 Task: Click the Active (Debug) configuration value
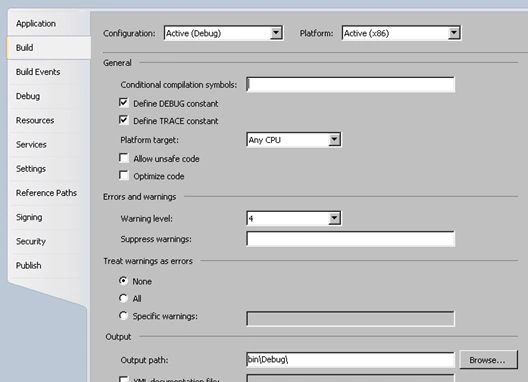pyautogui.click(x=194, y=33)
